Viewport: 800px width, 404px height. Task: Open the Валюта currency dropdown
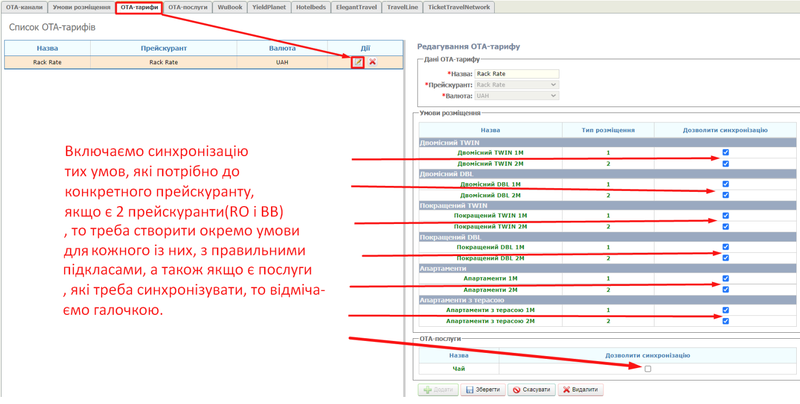pyautogui.click(x=516, y=96)
